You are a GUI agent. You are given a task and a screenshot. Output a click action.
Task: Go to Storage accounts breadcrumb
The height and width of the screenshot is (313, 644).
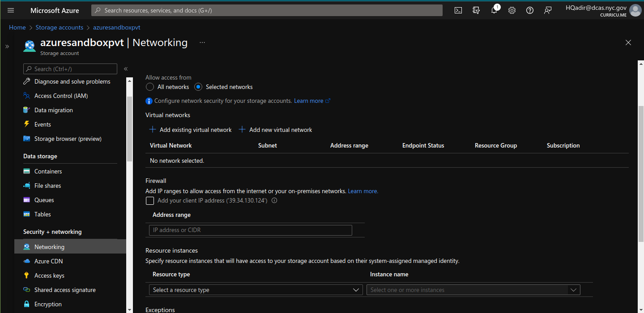(x=60, y=27)
